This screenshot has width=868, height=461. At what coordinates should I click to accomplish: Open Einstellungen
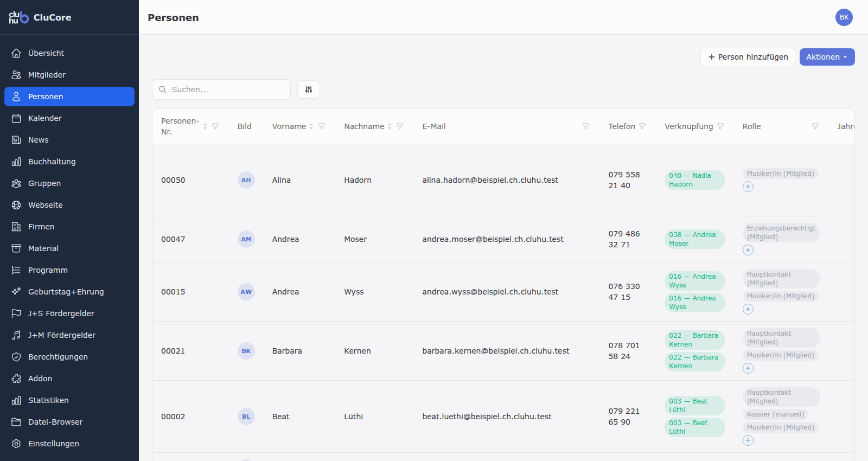pyautogui.click(x=69, y=444)
